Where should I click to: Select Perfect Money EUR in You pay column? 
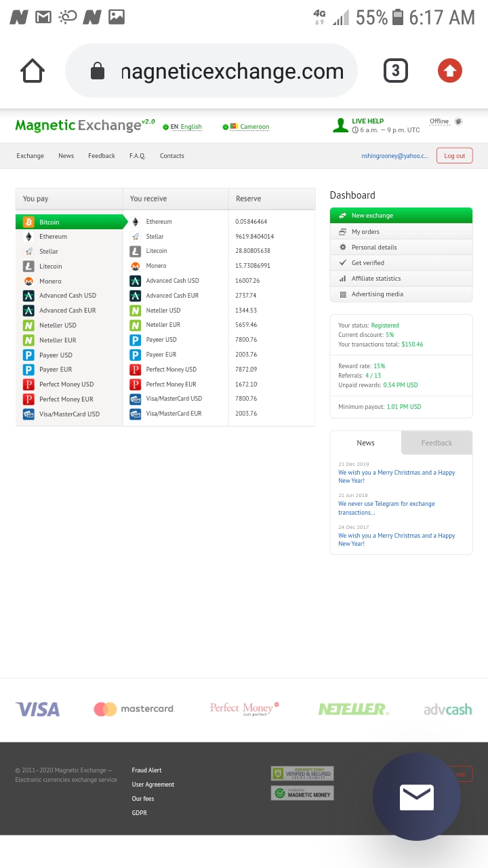click(x=66, y=399)
